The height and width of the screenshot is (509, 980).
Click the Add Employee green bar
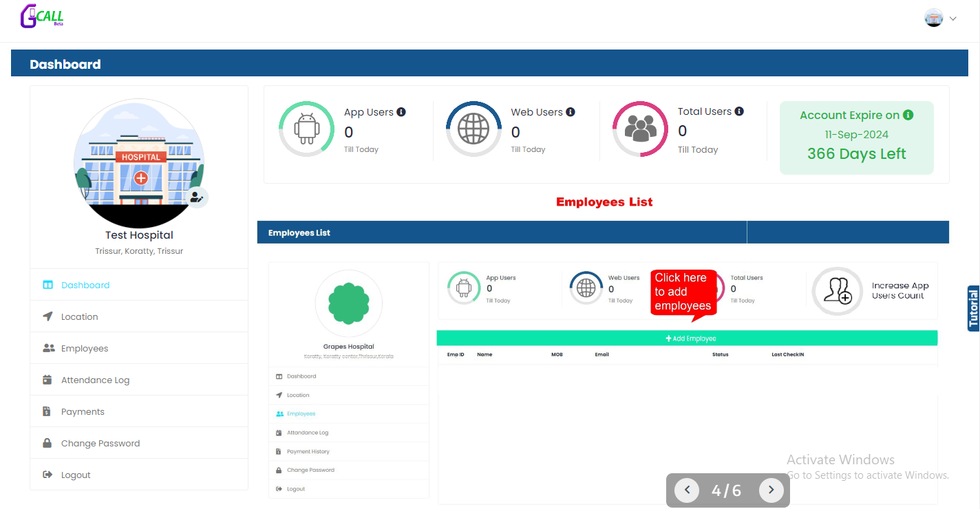tap(687, 338)
